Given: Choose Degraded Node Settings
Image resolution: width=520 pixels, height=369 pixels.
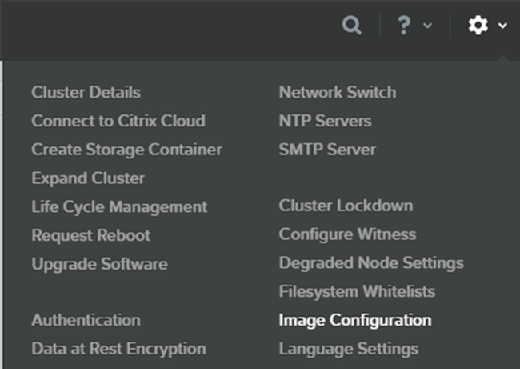Looking at the screenshot, I should click(x=371, y=263).
